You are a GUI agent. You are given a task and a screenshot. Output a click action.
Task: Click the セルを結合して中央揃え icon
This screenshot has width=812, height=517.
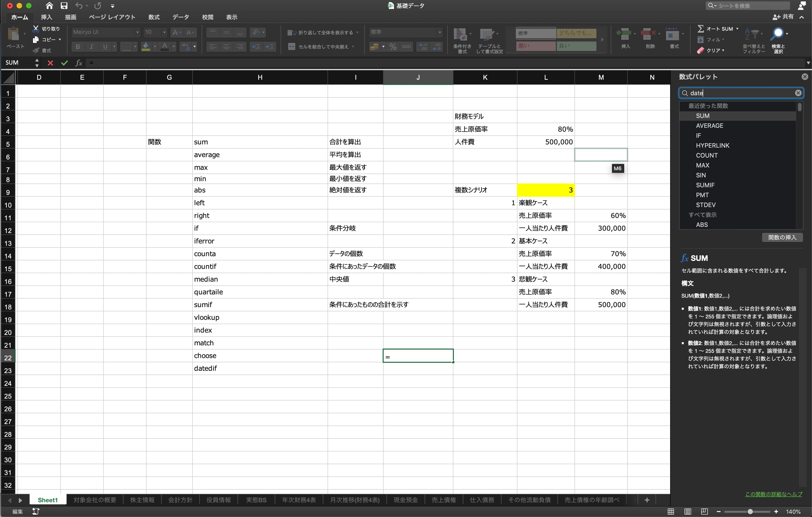click(x=292, y=47)
